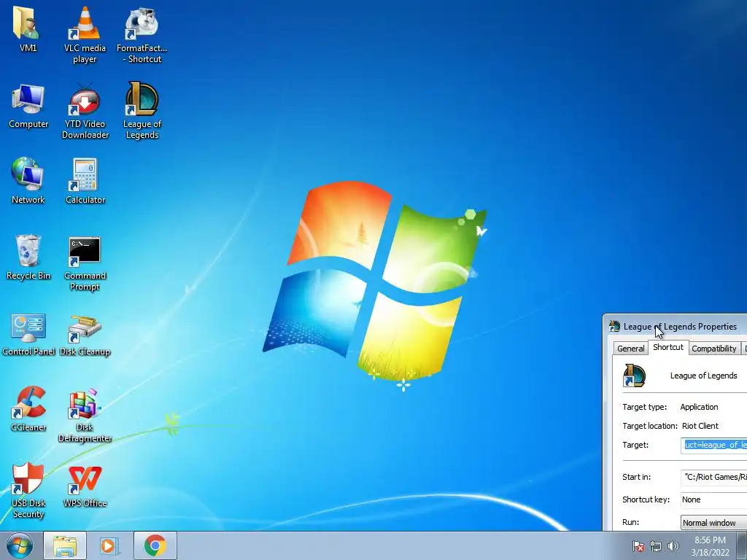Viewport: 747px width, 560px height.
Task: Select the WPS Office shortcut
Action: point(85,486)
